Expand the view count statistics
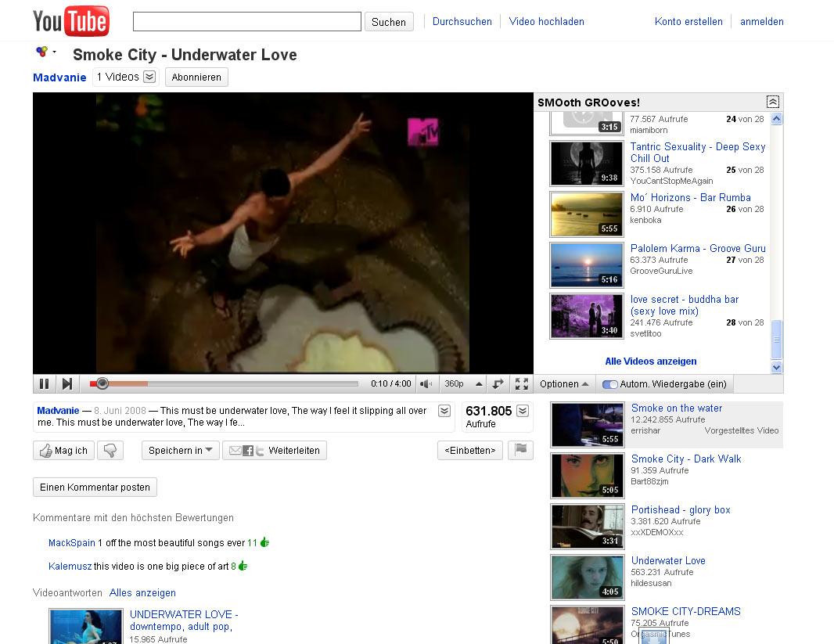Viewport: 834px width, 644px height. [523, 411]
